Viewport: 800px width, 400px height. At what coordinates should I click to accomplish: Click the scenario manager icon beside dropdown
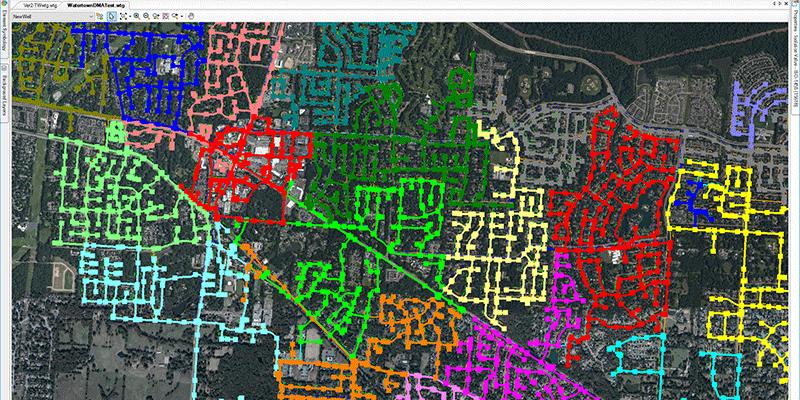[x=99, y=17]
